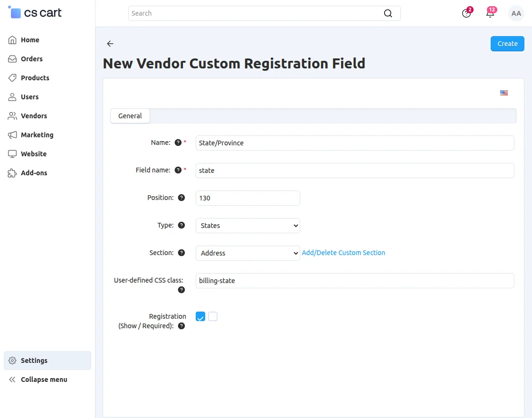The height and width of the screenshot is (418, 532).
Task: Uncheck the Registration Show checkbox
Action: [200, 316]
